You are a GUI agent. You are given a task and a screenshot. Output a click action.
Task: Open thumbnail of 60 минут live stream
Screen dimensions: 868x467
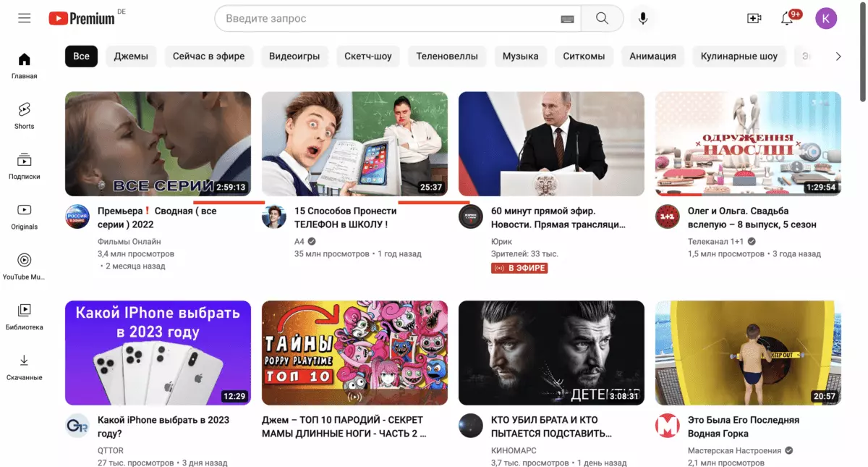click(x=551, y=143)
